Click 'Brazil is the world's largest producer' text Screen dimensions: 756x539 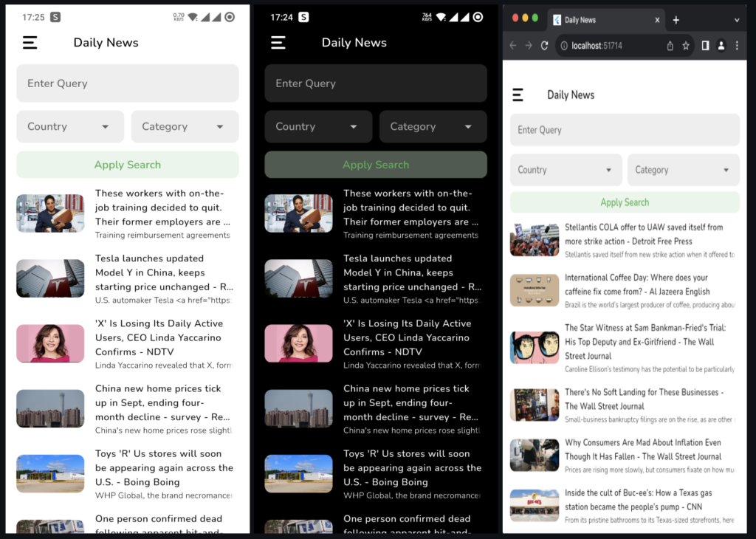(x=650, y=305)
